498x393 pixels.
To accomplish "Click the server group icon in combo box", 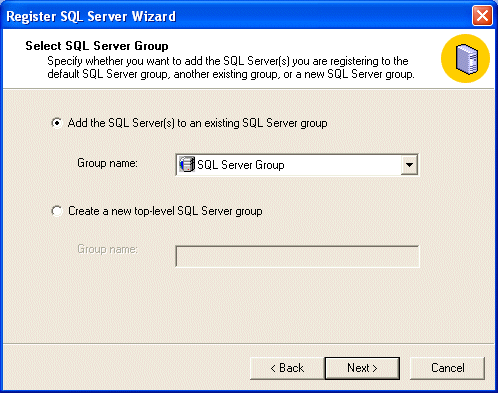I will click(x=187, y=165).
